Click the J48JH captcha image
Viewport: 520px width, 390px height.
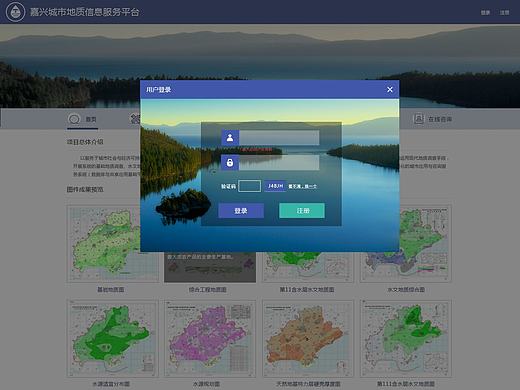pyautogui.click(x=275, y=186)
